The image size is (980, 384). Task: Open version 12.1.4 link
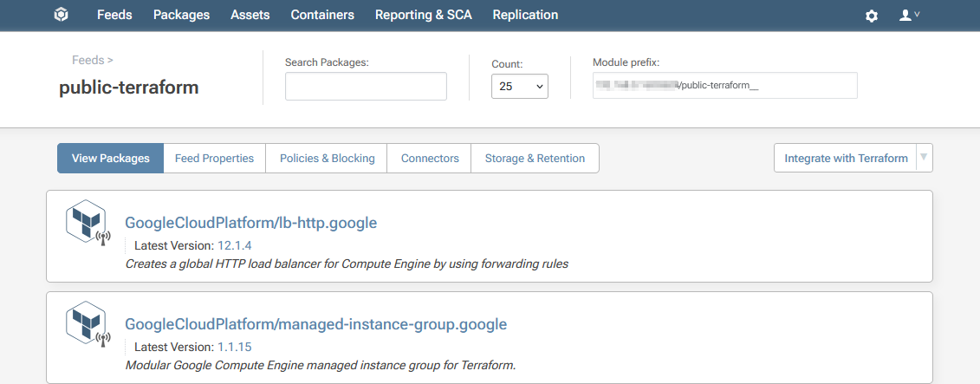click(x=235, y=245)
